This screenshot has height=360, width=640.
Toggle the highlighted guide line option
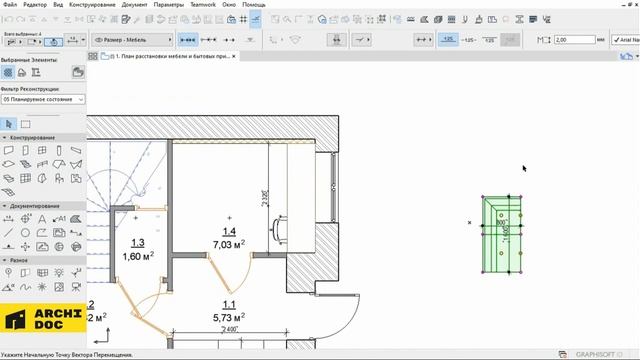256,19
